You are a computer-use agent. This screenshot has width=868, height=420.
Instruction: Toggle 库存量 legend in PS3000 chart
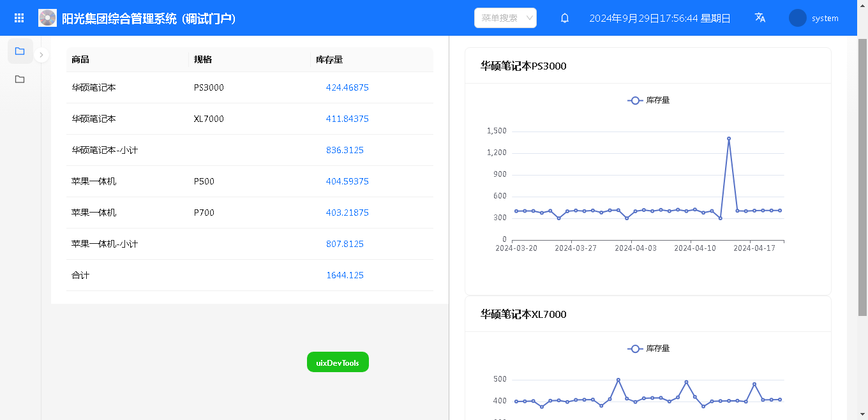click(x=648, y=100)
